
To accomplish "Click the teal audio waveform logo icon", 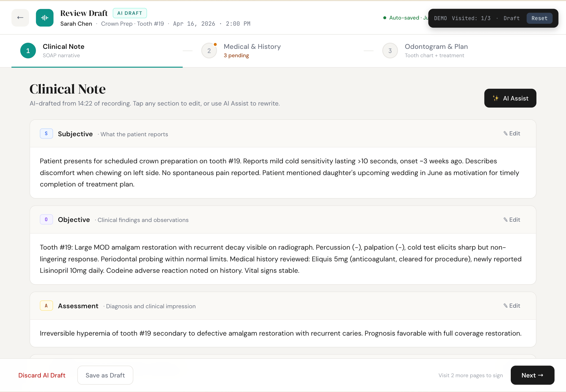I will click(x=45, y=18).
